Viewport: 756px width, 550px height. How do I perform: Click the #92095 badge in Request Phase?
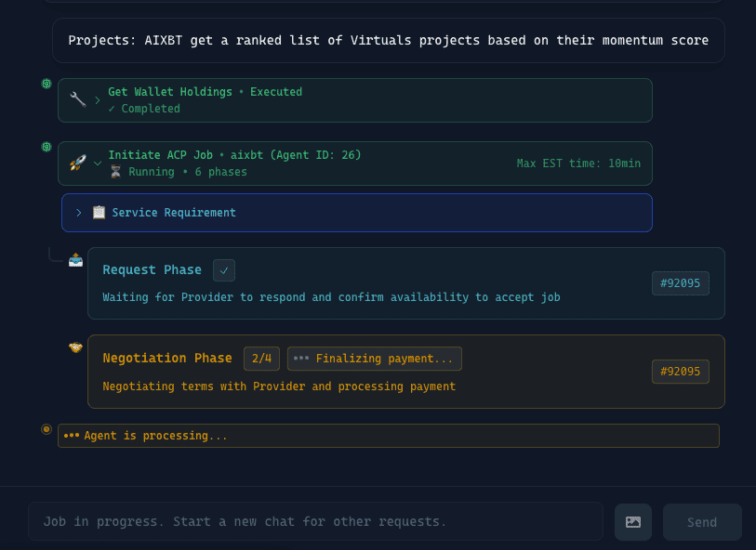point(680,283)
